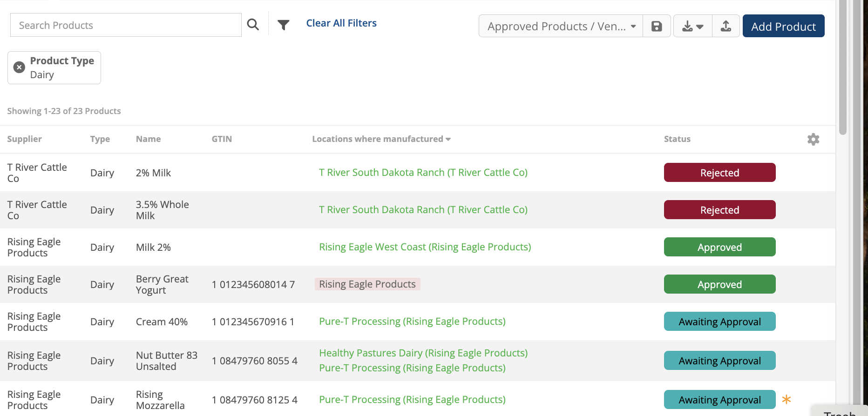Select the Rising Mozzarella product name
868x416 pixels.
point(160,400)
